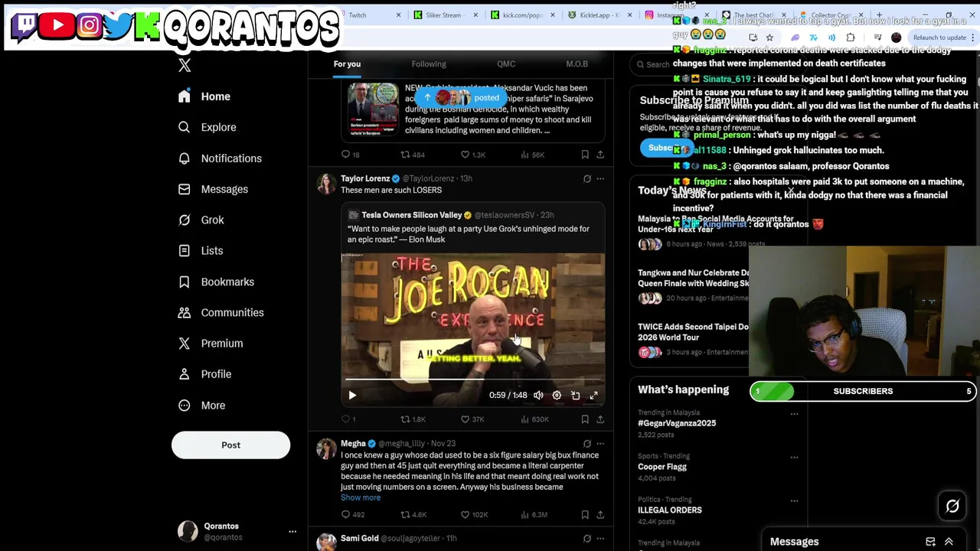View analytics 630K on Taylor Lorenz post
The width and height of the screenshot is (980, 551).
(x=534, y=419)
